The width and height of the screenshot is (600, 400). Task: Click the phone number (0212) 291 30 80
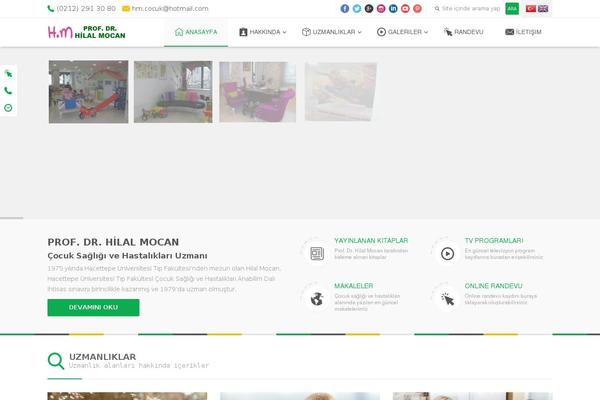click(86, 8)
